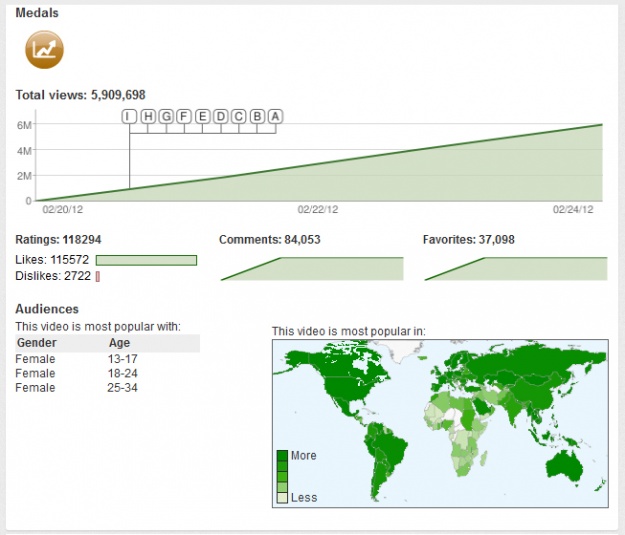Open event marker G on the timeline
This screenshot has width=625, height=535.
coord(166,116)
